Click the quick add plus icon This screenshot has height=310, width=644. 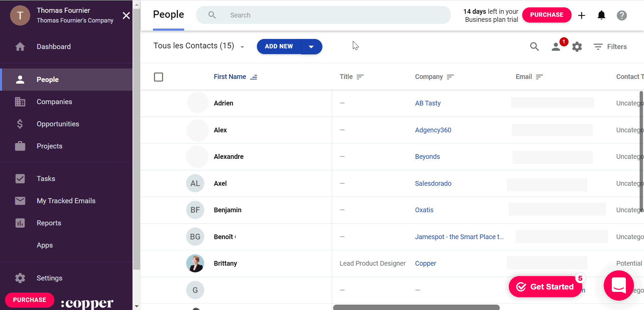tap(582, 15)
